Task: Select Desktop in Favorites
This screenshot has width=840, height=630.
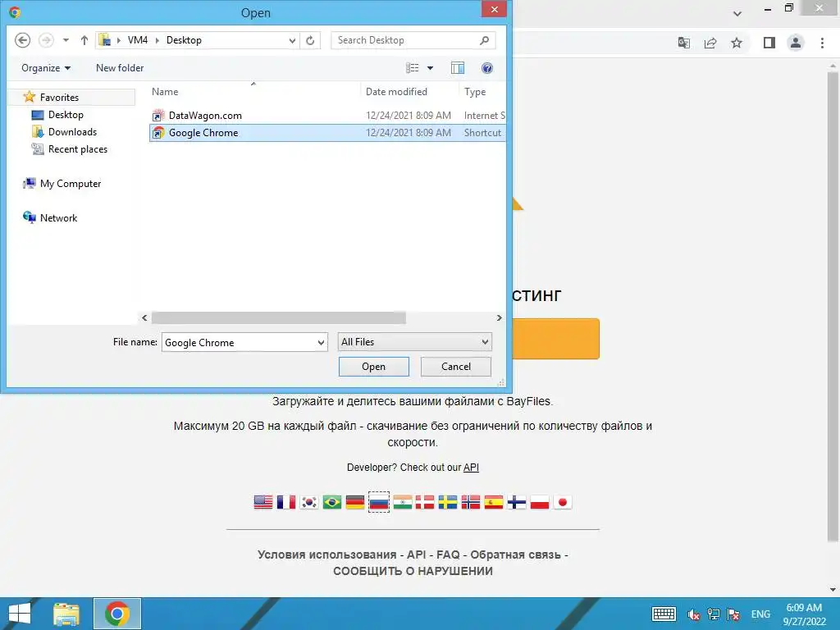Action: pyautogui.click(x=66, y=115)
